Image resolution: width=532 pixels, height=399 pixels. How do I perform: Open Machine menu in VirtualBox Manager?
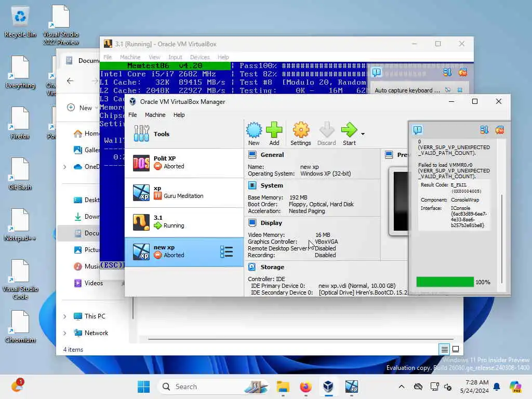(x=155, y=115)
